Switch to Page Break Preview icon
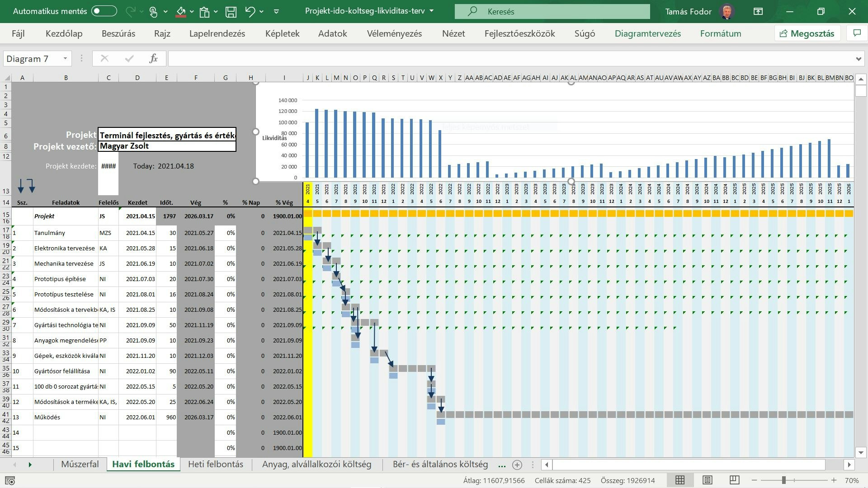Image resolution: width=868 pixels, height=488 pixels. [735, 480]
